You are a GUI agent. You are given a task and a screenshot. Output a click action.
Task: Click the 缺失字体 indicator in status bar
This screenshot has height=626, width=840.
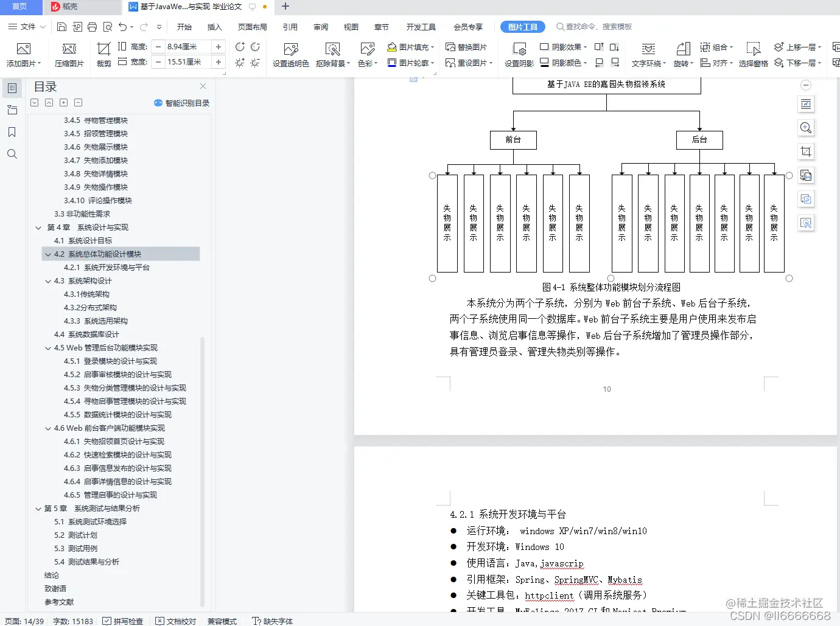tap(273, 621)
